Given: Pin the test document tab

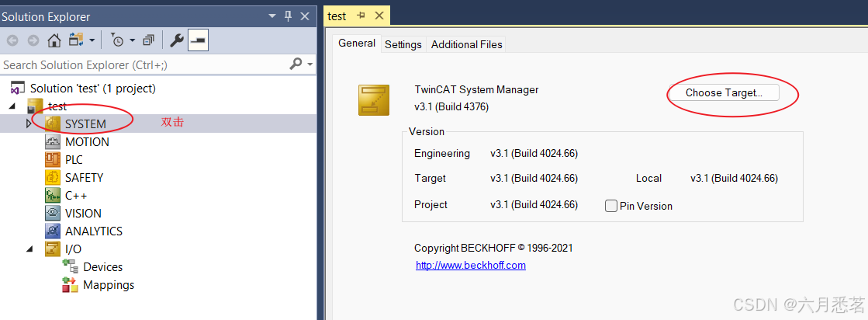Looking at the screenshot, I should [361, 16].
